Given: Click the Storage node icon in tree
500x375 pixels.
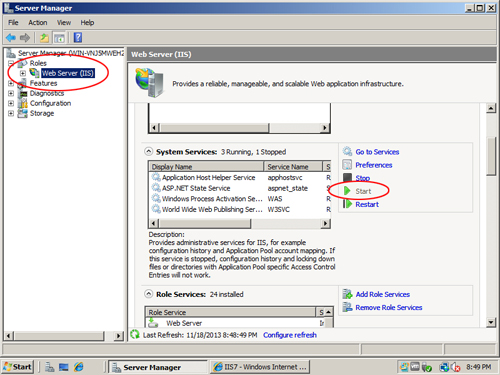Looking at the screenshot, I should (23, 113).
